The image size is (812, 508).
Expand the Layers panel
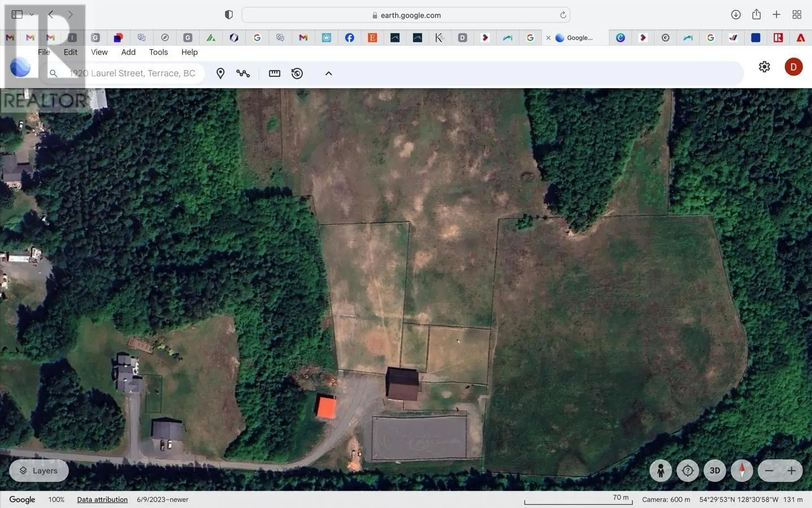(x=39, y=470)
